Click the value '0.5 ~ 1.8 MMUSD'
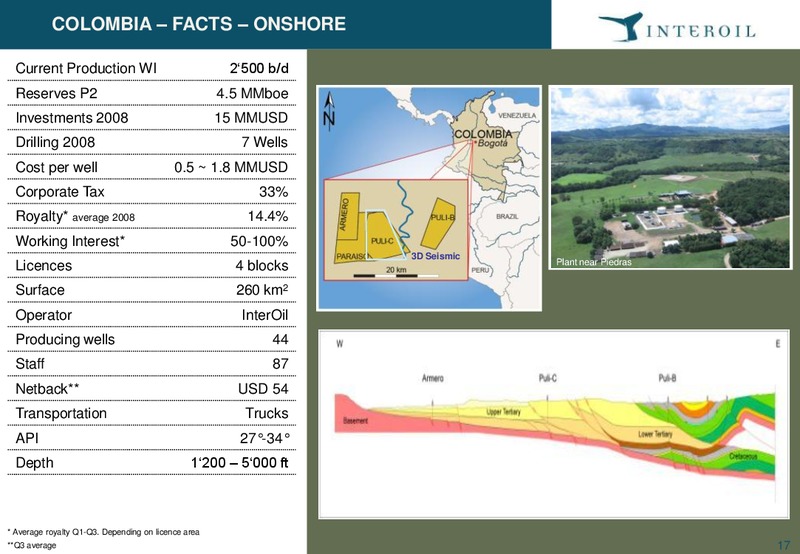Viewport: 800px width, 554px height. pyautogui.click(x=231, y=167)
